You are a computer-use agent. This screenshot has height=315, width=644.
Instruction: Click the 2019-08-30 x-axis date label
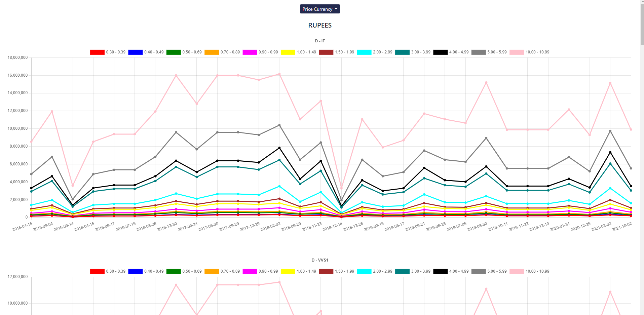[x=477, y=226]
